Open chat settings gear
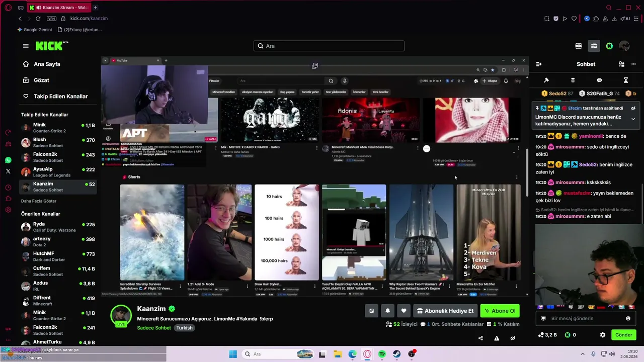644x362 pixels. pyautogui.click(x=603, y=335)
